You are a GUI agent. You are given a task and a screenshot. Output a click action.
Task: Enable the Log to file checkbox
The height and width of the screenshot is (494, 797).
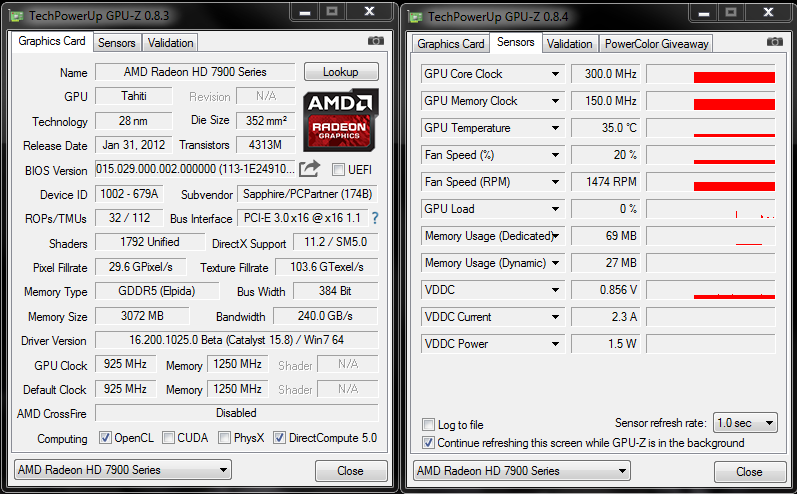point(428,424)
